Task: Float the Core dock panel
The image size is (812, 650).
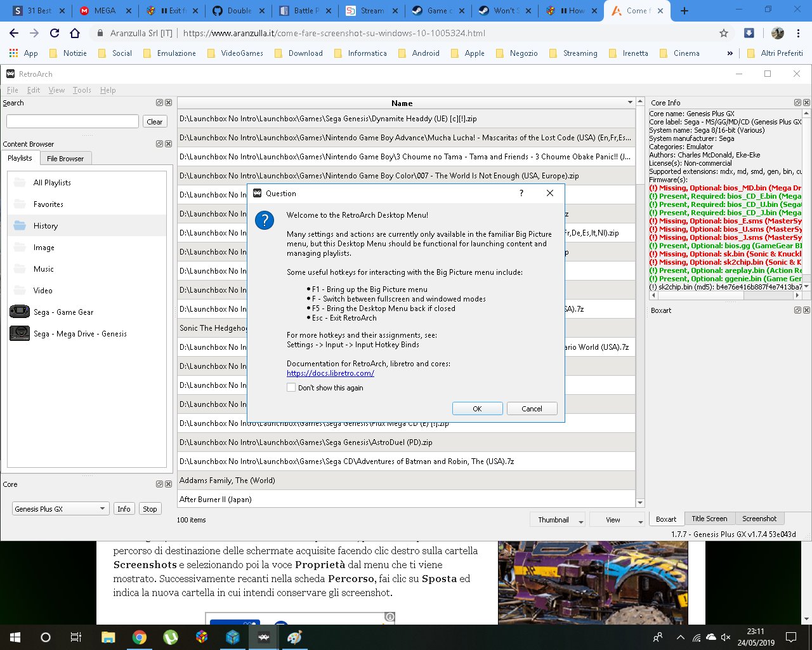Action: [x=159, y=484]
